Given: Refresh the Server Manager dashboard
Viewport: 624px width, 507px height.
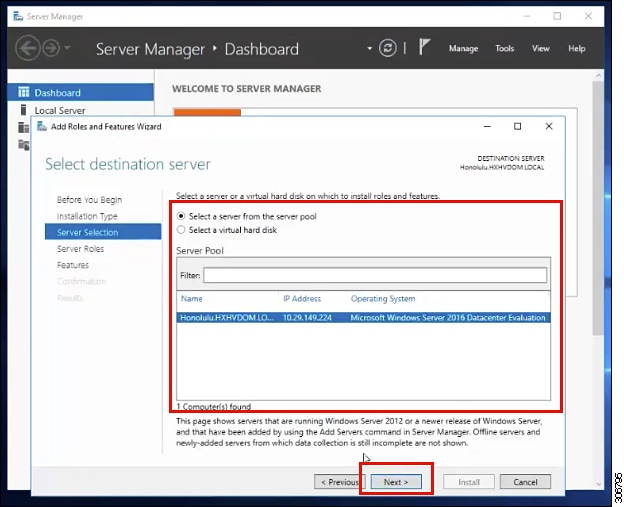Looking at the screenshot, I should pos(388,48).
